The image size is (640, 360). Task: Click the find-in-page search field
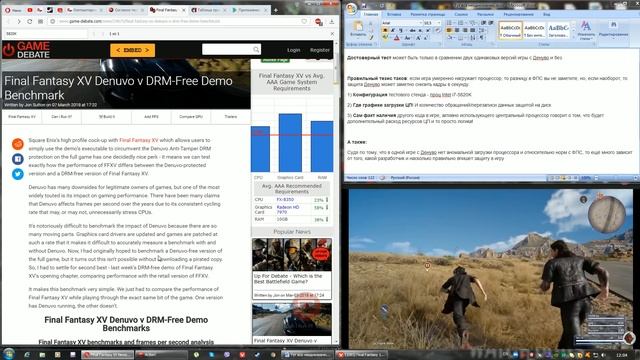[x=45, y=33]
